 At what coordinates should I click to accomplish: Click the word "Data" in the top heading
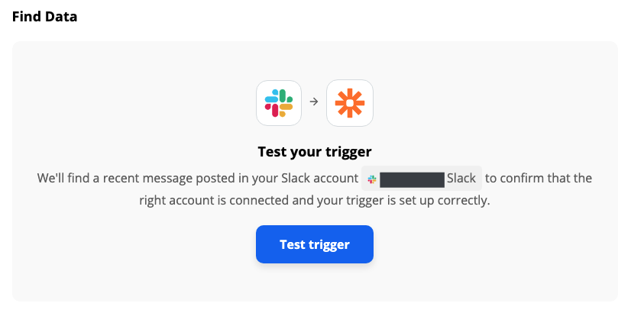61,17
